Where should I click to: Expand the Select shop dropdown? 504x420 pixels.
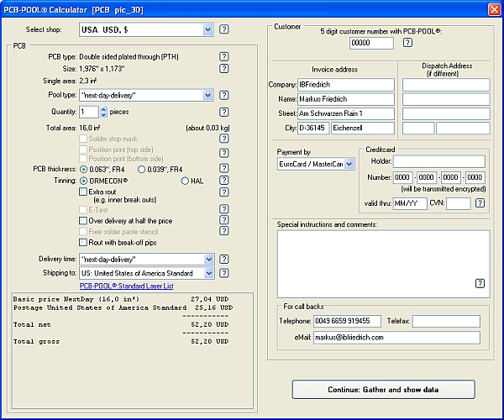pyautogui.click(x=207, y=29)
